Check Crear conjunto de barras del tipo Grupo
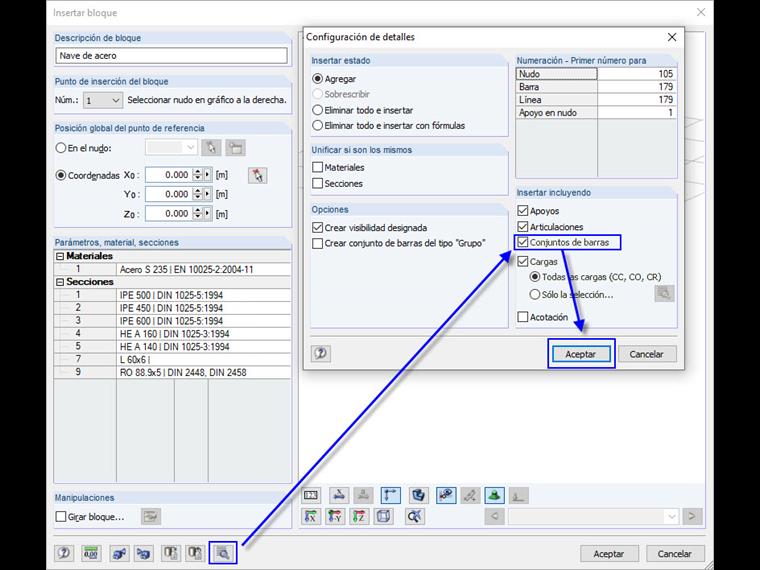760x570 pixels. (317, 243)
